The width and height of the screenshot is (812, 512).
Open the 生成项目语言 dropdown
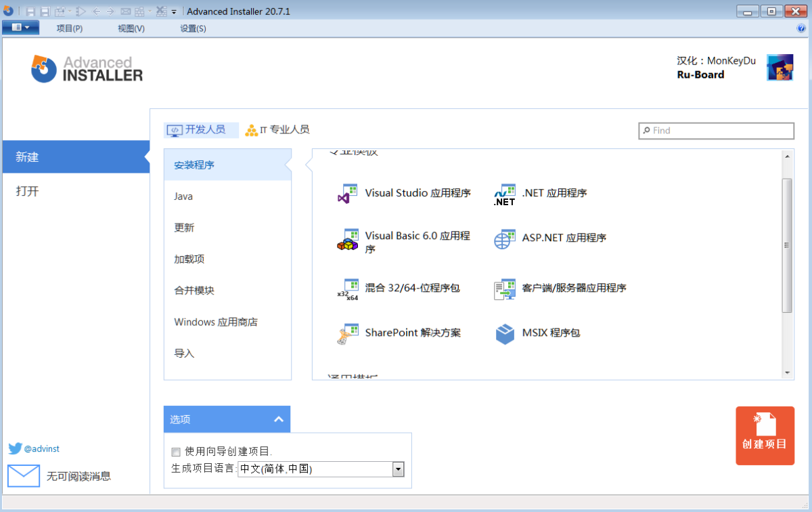click(399, 469)
